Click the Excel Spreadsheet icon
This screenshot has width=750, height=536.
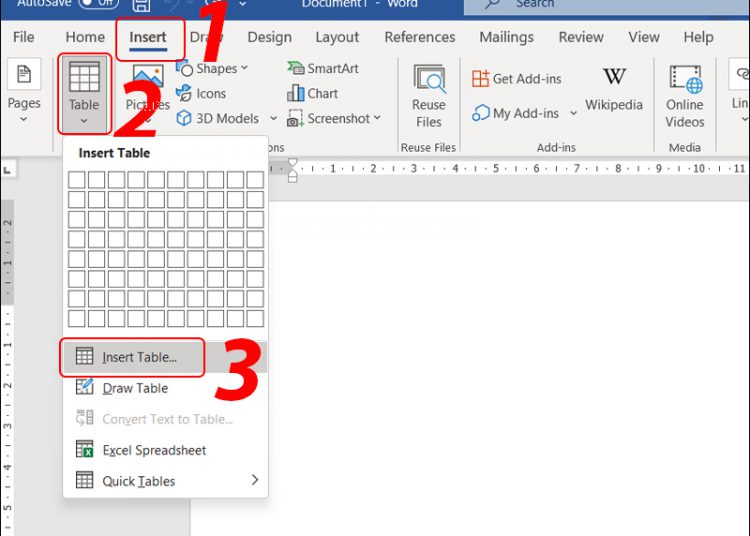click(x=85, y=449)
